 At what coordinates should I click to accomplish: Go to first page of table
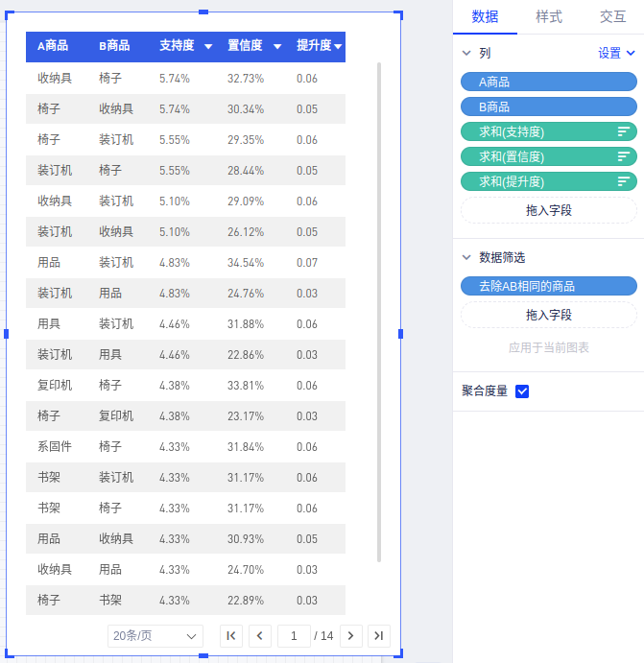tap(231, 635)
